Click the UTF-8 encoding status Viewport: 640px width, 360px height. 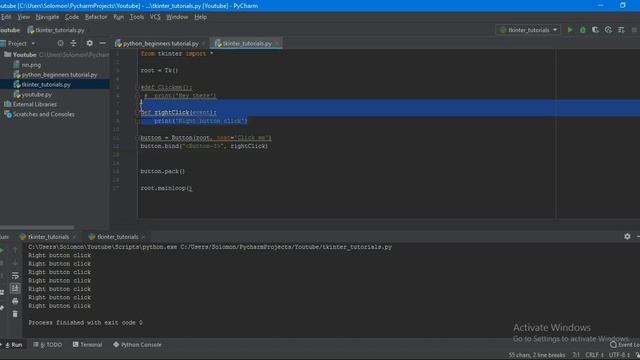[x=620, y=355]
